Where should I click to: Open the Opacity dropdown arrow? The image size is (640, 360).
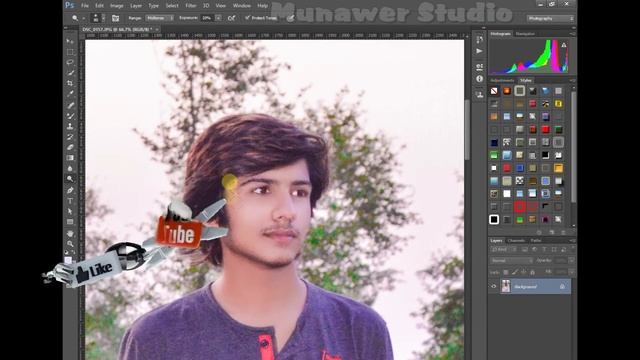point(572,260)
